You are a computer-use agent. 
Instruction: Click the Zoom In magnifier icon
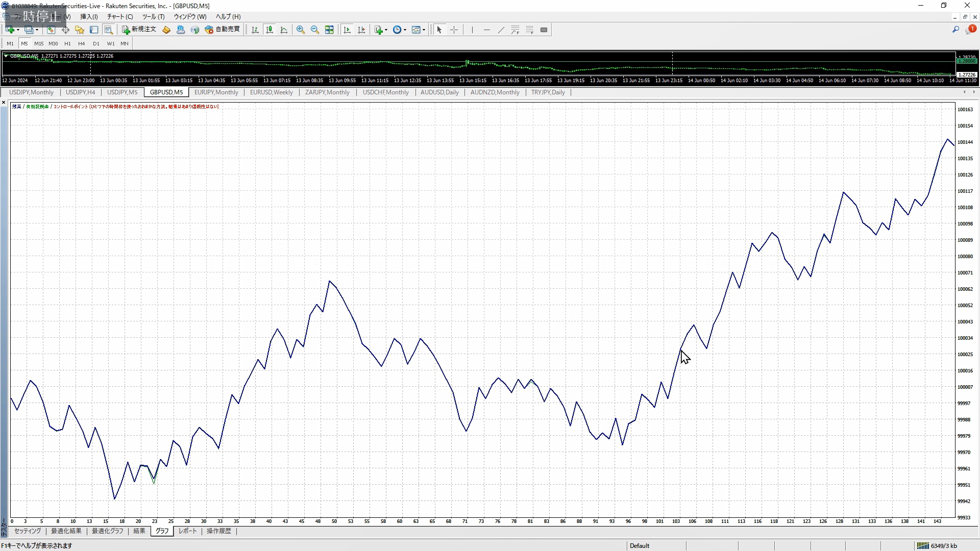click(301, 30)
